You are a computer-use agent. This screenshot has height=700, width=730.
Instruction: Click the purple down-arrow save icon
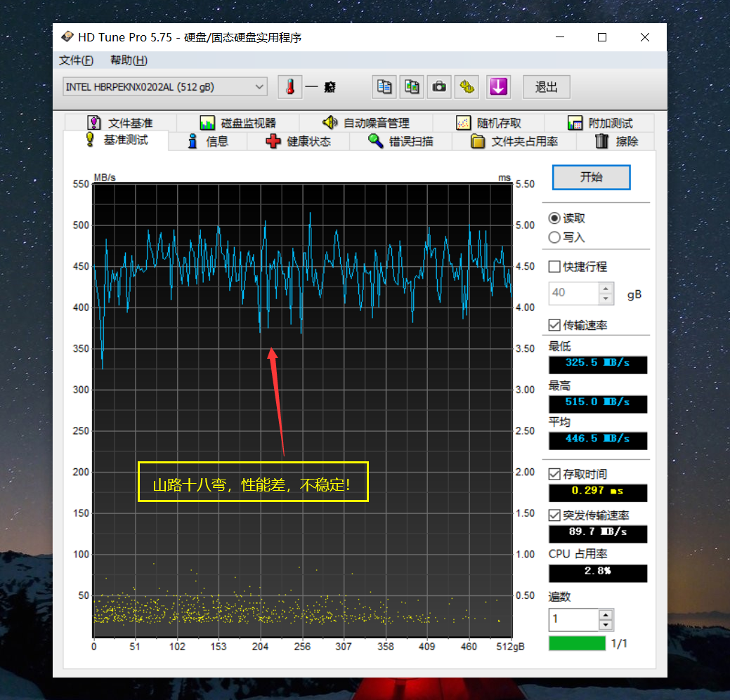point(498,87)
